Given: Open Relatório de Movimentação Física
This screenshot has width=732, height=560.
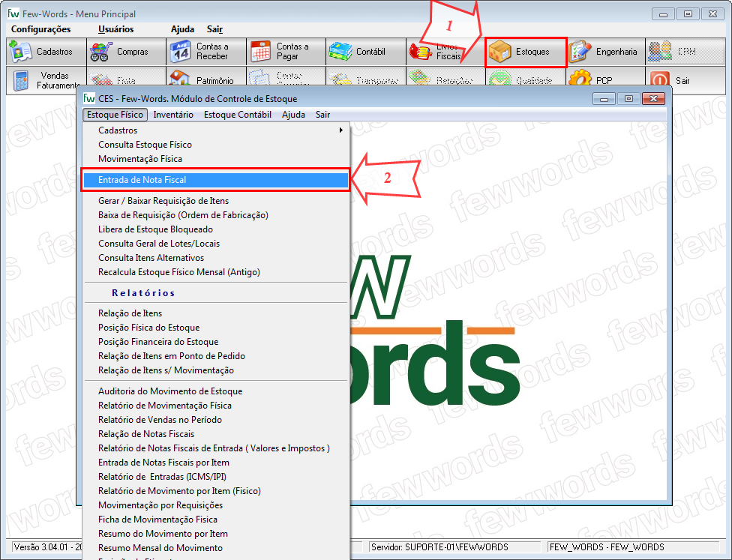Looking at the screenshot, I should point(165,406).
